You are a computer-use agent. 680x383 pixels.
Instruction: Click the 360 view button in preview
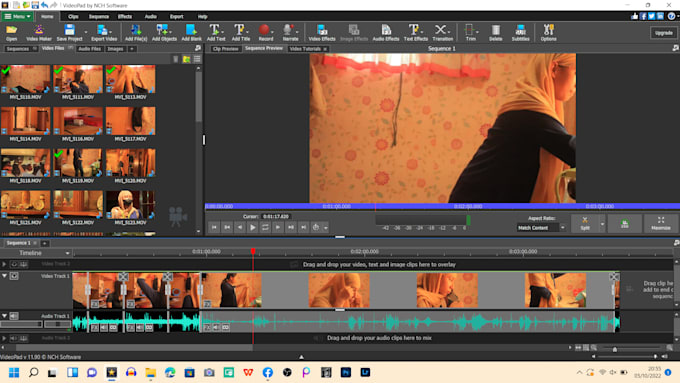[x=624, y=223]
